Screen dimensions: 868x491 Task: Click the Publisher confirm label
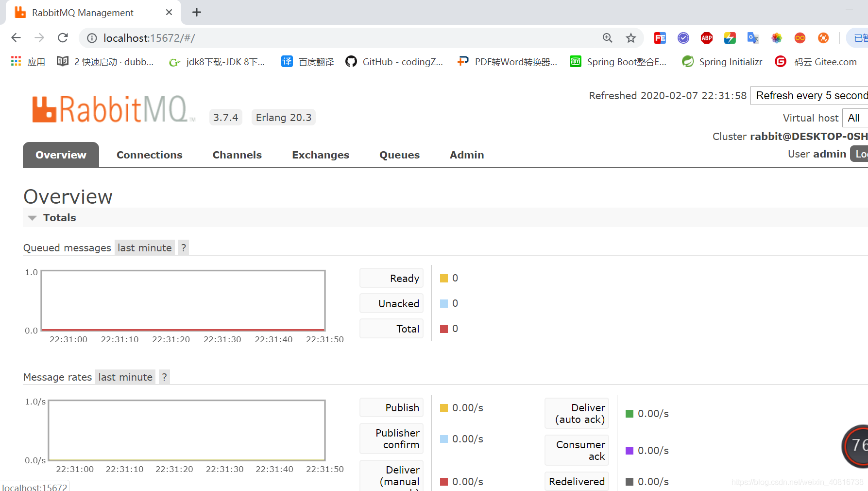tap(391, 438)
